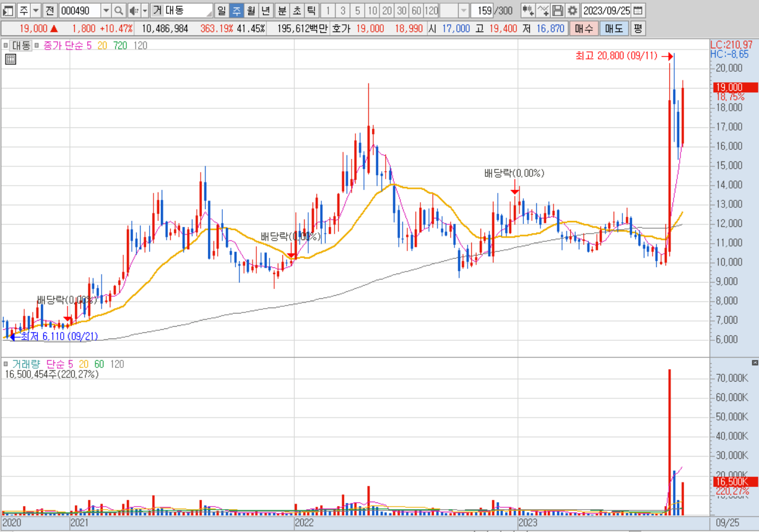The width and height of the screenshot is (759, 532).
Task: Click the 매도 sell button
Action: click(614, 28)
